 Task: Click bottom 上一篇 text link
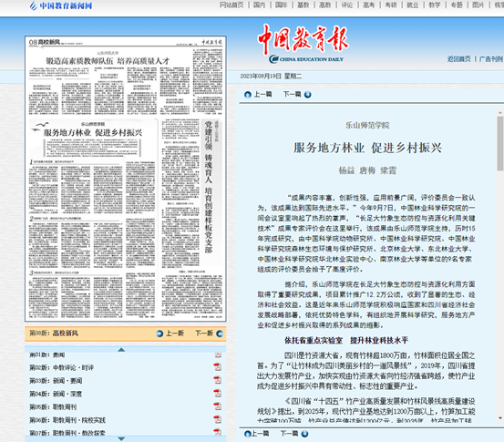[x=260, y=434]
